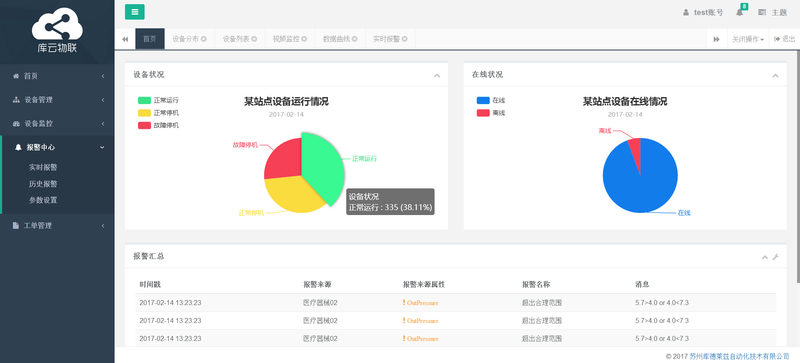Collapse the 在线状况 panel
The image size is (800, 363).
[x=775, y=76]
